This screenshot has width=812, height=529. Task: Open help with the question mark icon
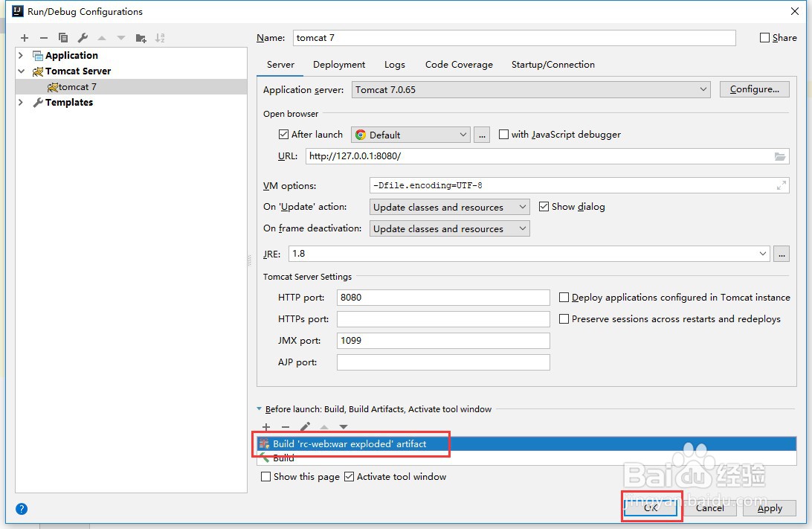coord(22,509)
